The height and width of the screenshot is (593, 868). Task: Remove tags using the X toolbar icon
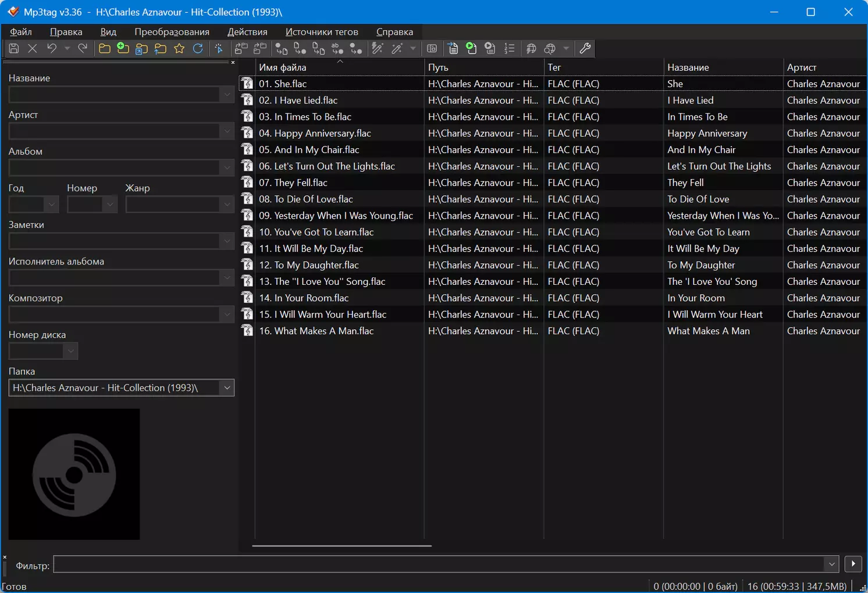click(x=33, y=49)
